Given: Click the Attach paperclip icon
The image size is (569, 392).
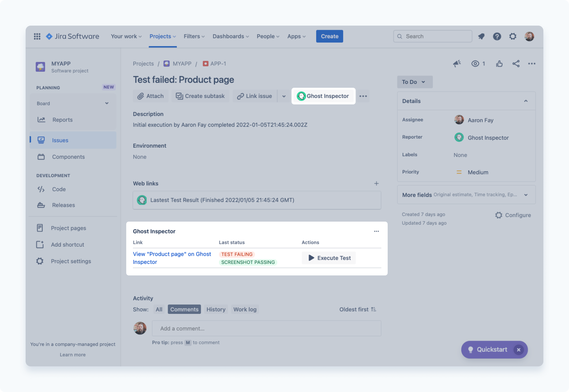Looking at the screenshot, I should coord(141,96).
